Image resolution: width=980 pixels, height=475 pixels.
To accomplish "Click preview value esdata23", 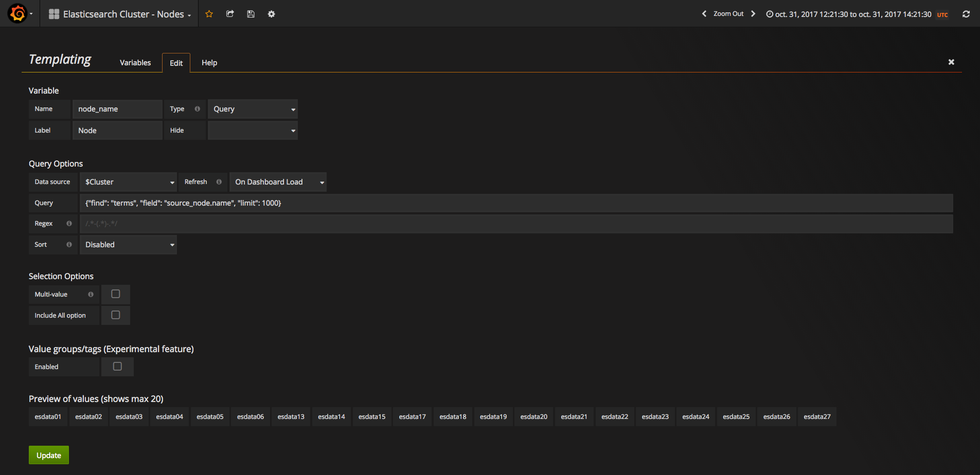I will click(655, 417).
